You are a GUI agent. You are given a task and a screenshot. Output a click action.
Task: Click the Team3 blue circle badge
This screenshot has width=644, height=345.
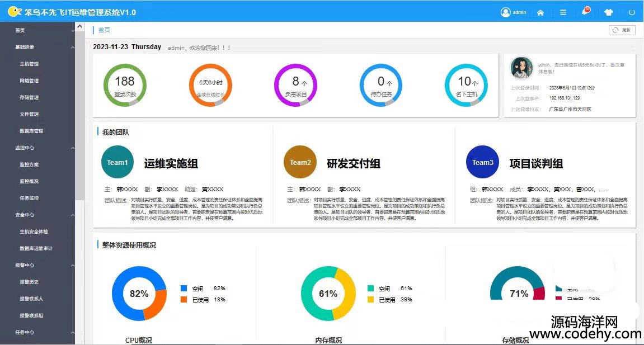coord(482,163)
